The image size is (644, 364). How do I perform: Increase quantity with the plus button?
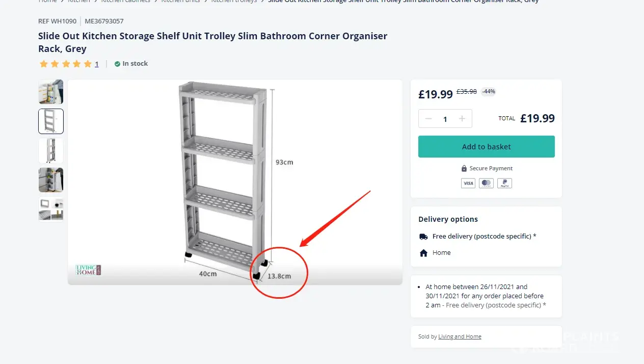pyautogui.click(x=462, y=119)
